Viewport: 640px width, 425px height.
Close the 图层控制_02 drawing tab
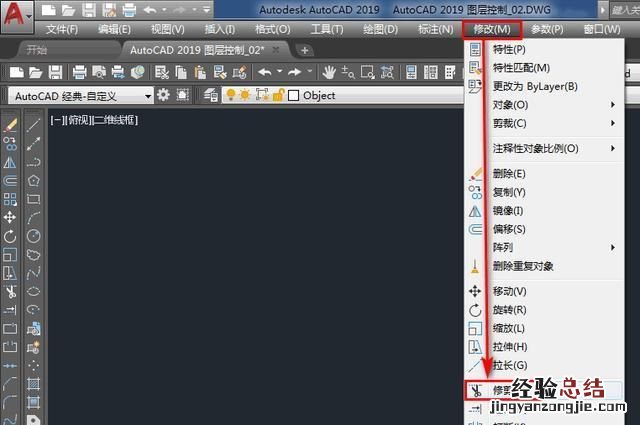coord(276,50)
